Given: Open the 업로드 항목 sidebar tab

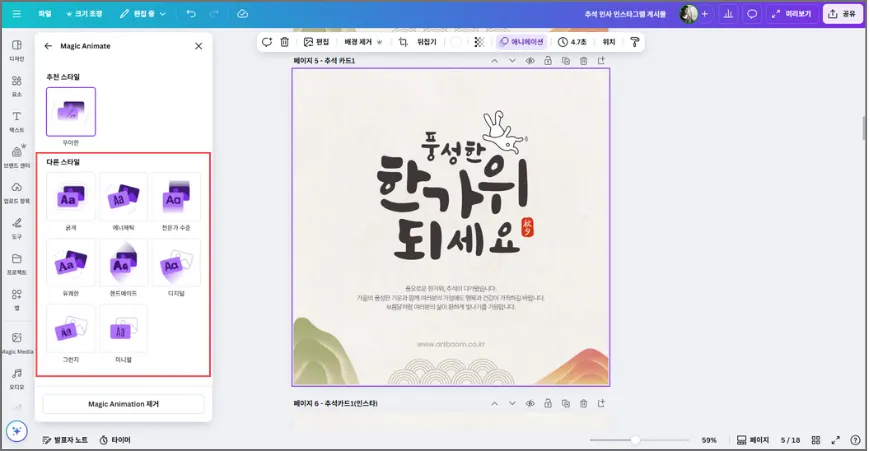Looking at the screenshot, I should [x=17, y=192].
